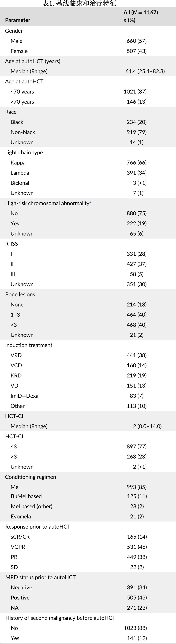Click the 'Conditioning regimen' heading
The height and width of the screenshot is (644, 176).
point(30,477)
